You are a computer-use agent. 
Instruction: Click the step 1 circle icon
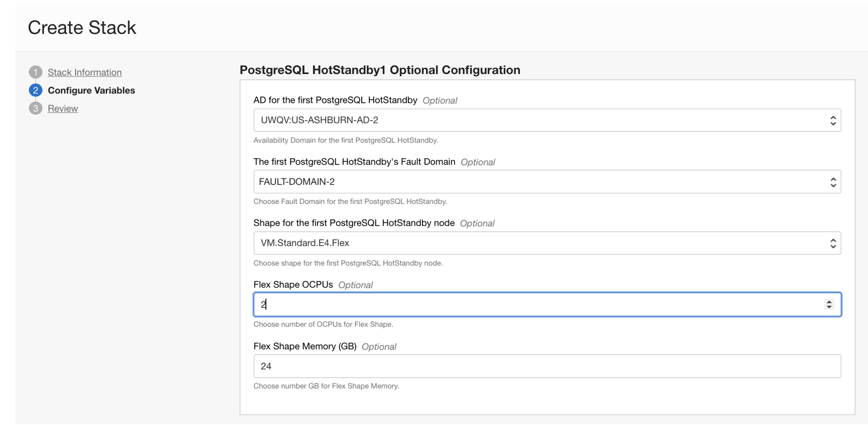click(x=35, y=72)
